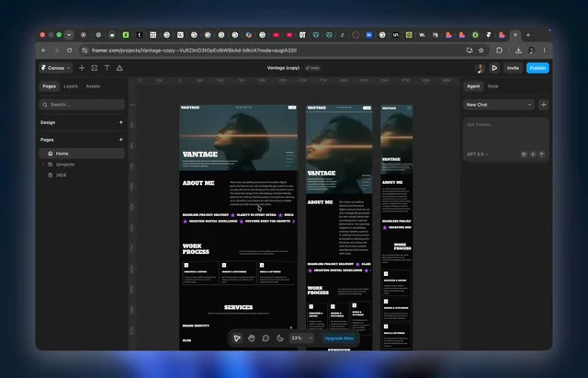The width and height of the screenshot is (588, 378).
Task: Click the Preview play button
Action: tap(494, 68)
